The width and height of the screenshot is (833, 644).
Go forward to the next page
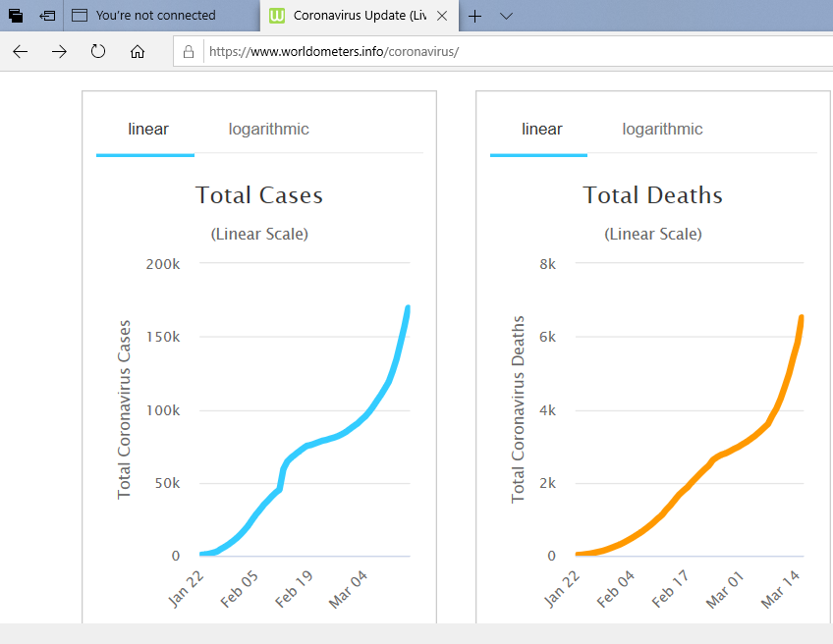click(x=59, y=52)
